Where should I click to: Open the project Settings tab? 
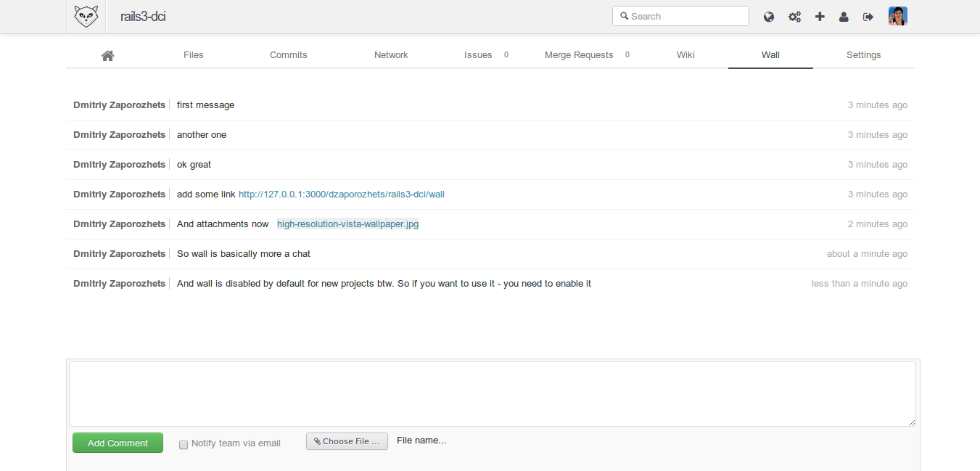click(863, 54)
